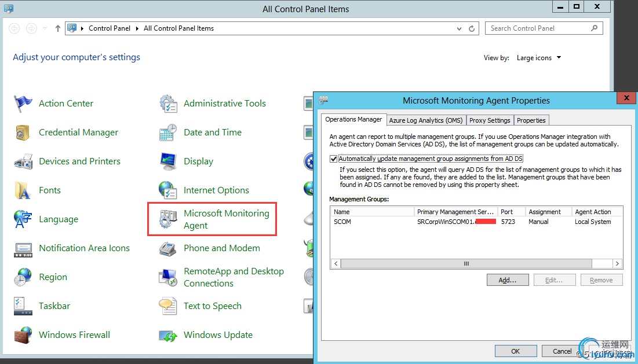The image size is (638, 364).
Task: Click the Name column header
Action: 372,212
